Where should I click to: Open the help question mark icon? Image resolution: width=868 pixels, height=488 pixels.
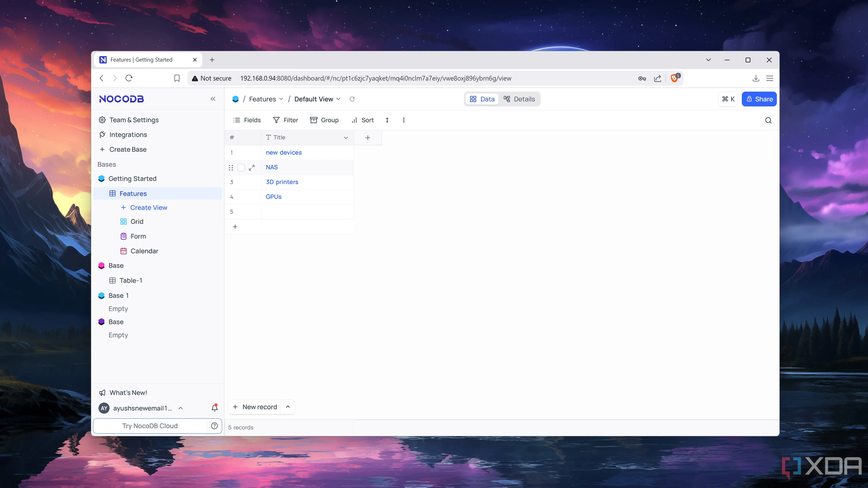pyautogui.click(x=214, y=426)
